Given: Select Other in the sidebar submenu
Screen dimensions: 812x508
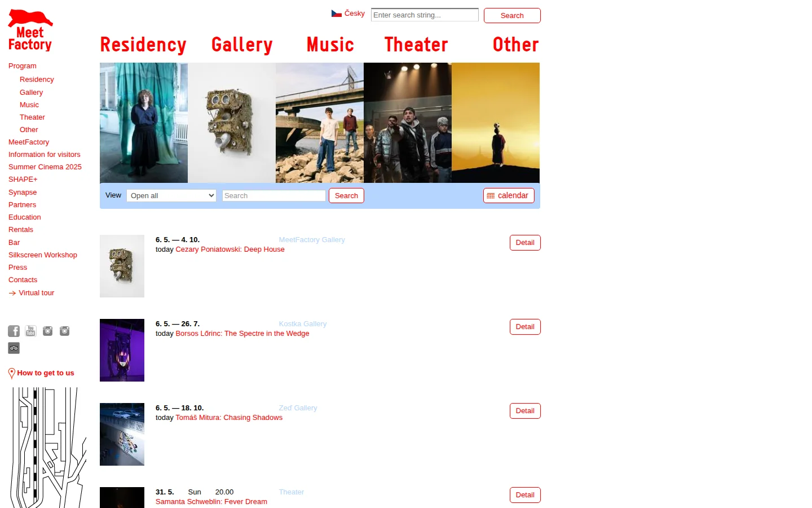Looking at the screenshot, I should point(29,130).
